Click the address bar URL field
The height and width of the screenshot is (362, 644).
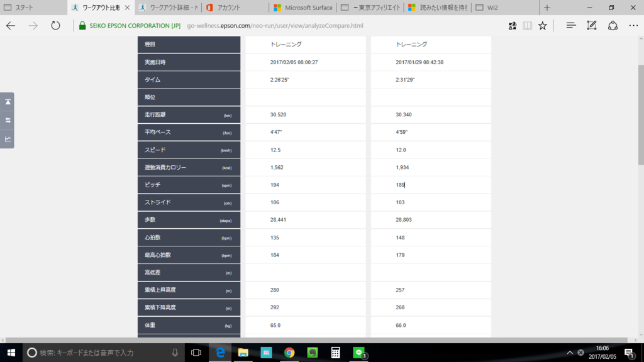pos(275,25)
